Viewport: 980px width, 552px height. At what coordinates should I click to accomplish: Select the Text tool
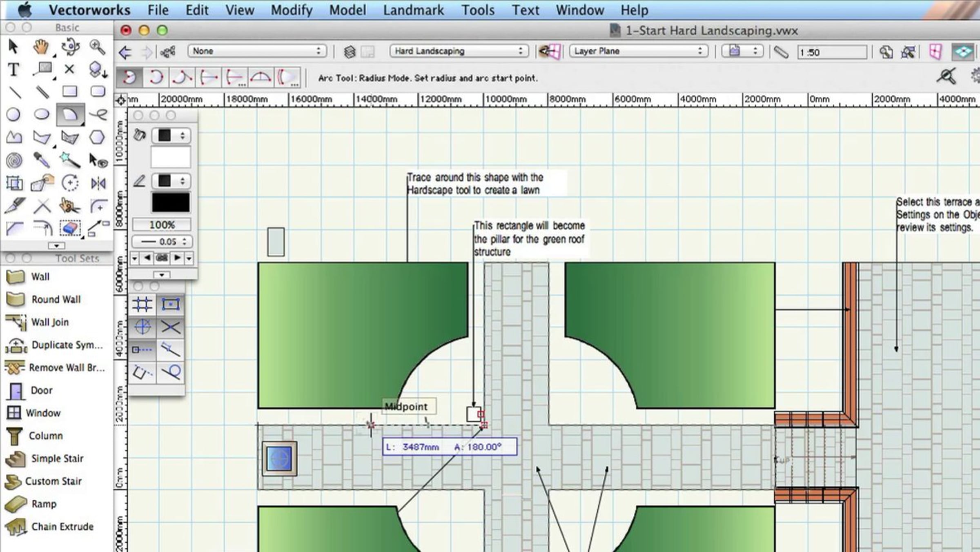pos(13,70)
